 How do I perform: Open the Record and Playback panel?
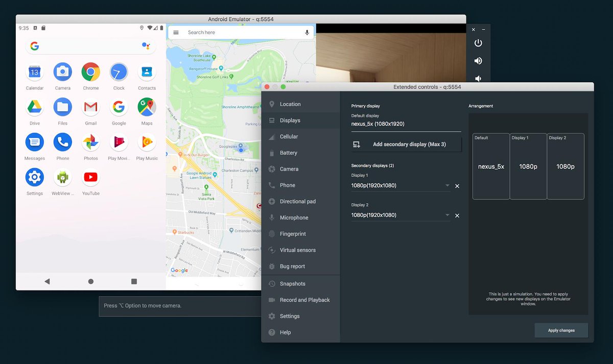tap(304, 300)
